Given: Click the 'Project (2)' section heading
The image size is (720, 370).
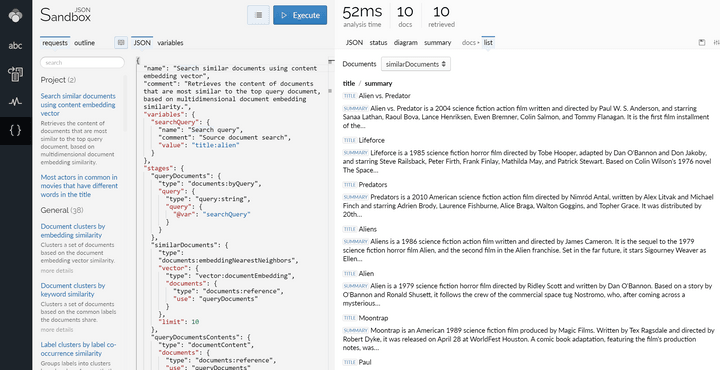Looking at the screenshot, I should pyautogui.click(x=58, y=80).
